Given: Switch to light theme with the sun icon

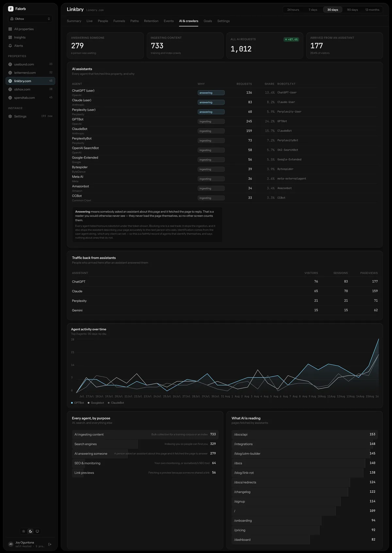Looking at the screenshot, I should (x=24, y=531).
